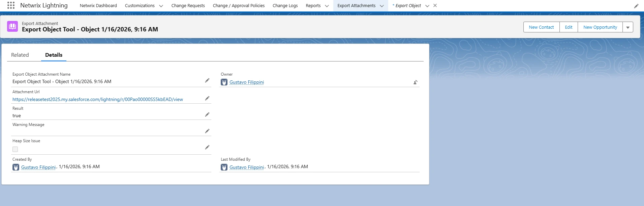Edit Warning Message pencil icon
The image size is (644, 206).
(x=207, y=131)
